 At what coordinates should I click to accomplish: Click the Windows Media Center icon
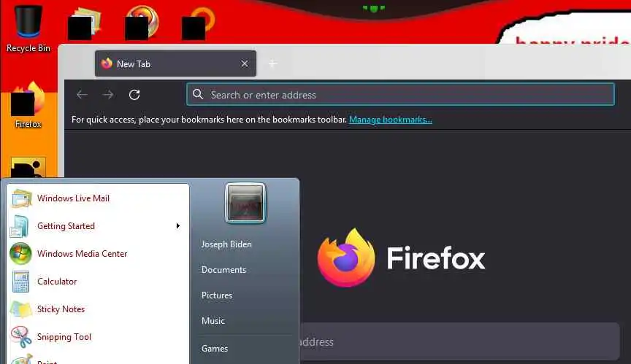(x=20, y=254)
